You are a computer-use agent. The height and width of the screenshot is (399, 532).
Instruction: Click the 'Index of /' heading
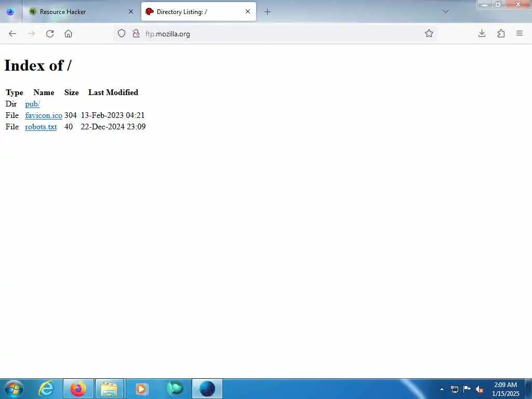pos(37,65)
